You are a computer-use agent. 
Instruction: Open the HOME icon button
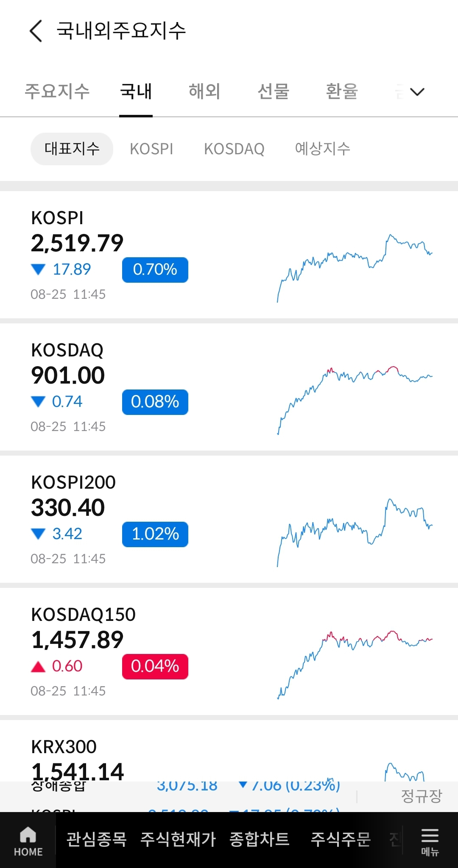(28, 841)
